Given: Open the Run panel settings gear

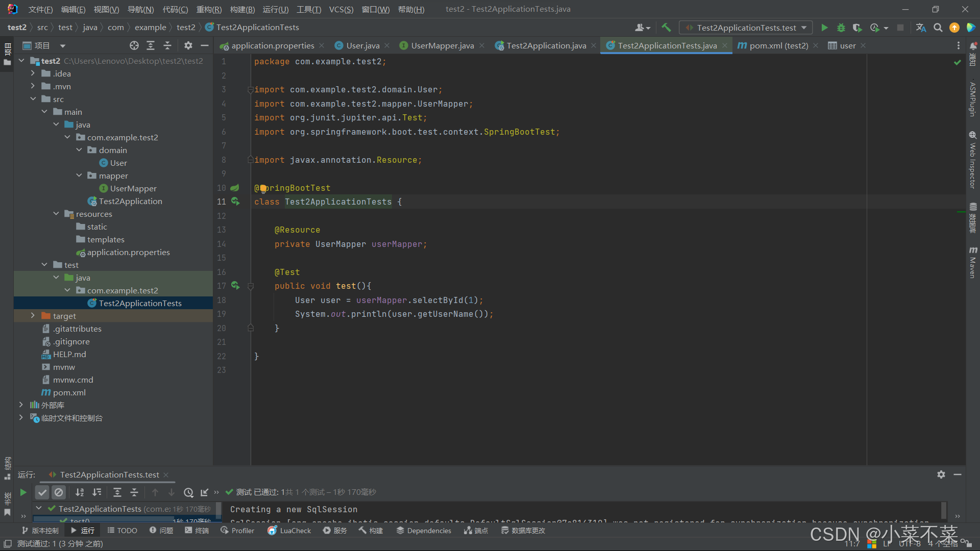Looking at the screenshot, I should pos(941,474).
